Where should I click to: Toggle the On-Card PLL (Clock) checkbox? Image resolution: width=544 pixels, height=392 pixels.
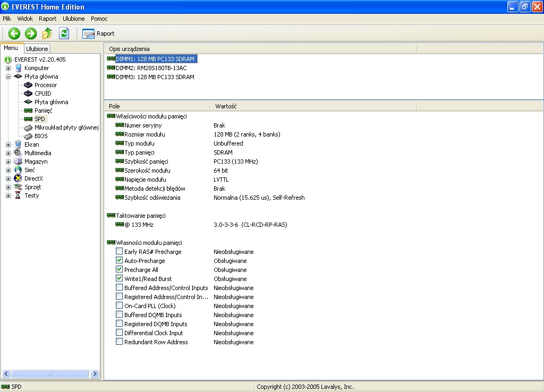pos(119,305)
